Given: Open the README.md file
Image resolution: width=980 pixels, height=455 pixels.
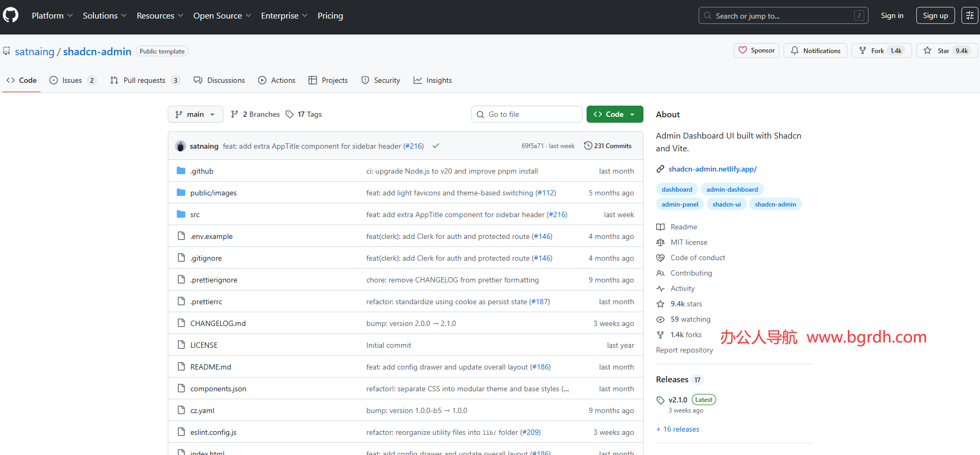Looking at the screenshot, I should [x=211, y=367].
